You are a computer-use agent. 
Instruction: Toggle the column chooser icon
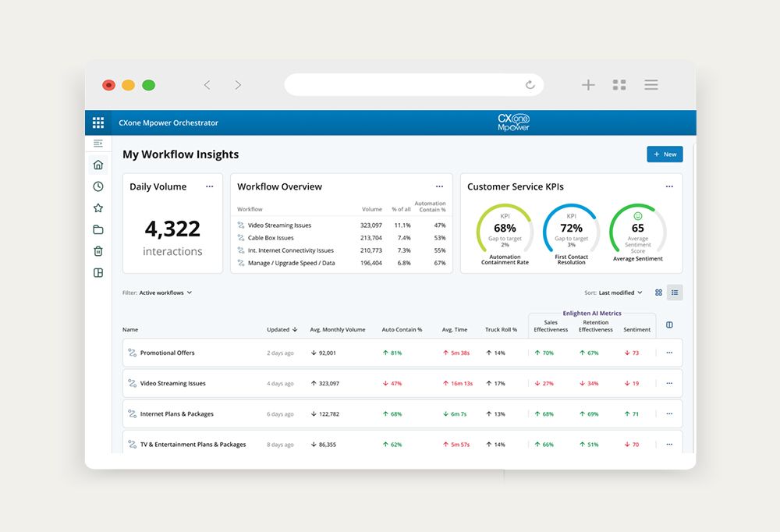pyautogui.click(x=669, y=325)
